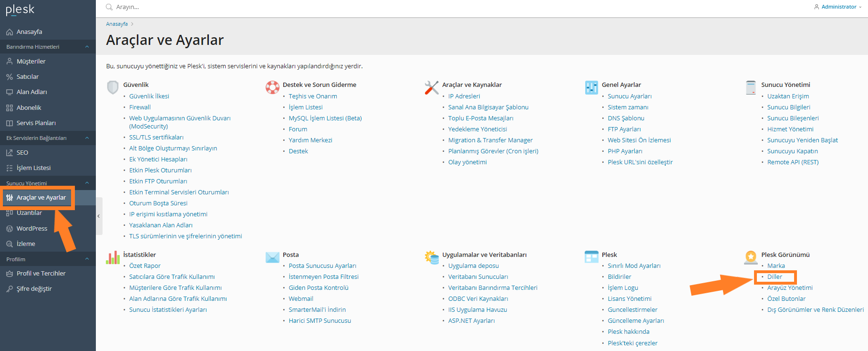Click the Servis Planları icon
Viewport: 868px width, 351px height.
(10, 123)
